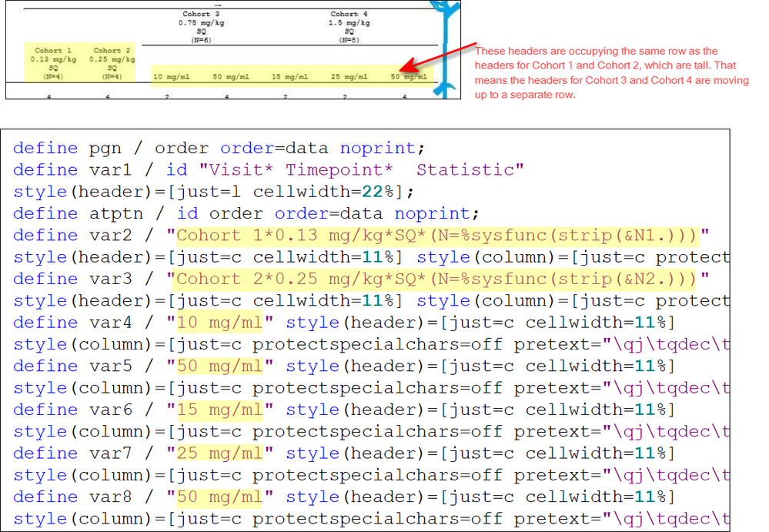The height and width of the screenshot is (532, 769).
Task: Select highlighted "25 mg/ml" in define var7 line
Action: 219,453
